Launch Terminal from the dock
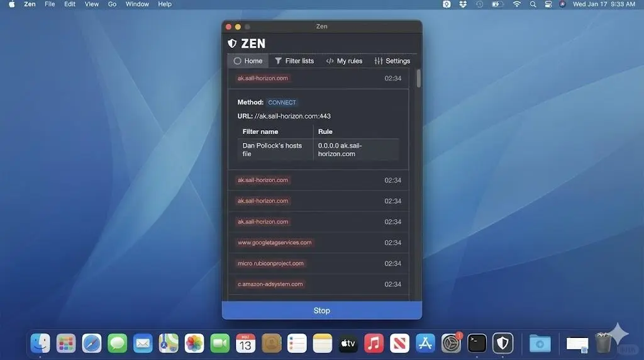This screenshot has height=360, width=644. tap(477, 343)
